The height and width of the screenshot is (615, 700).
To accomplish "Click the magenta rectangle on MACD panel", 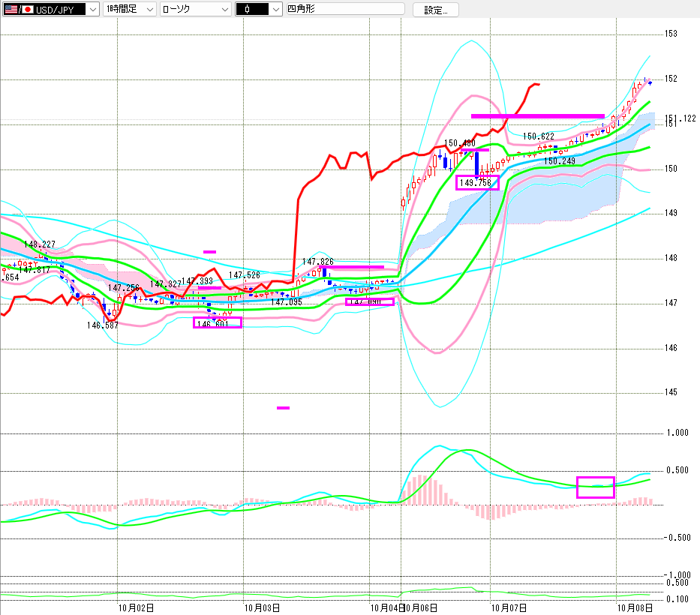I will click(x=595, y=487).
